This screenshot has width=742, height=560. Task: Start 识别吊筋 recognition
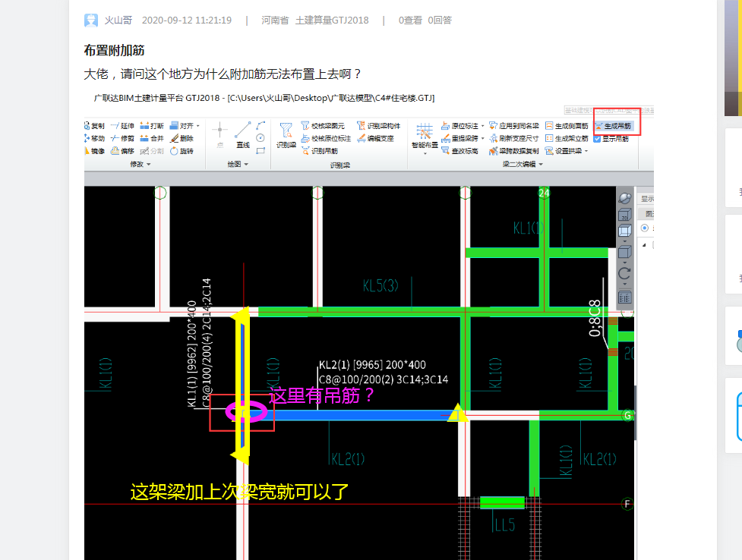(x=320, y=151)
